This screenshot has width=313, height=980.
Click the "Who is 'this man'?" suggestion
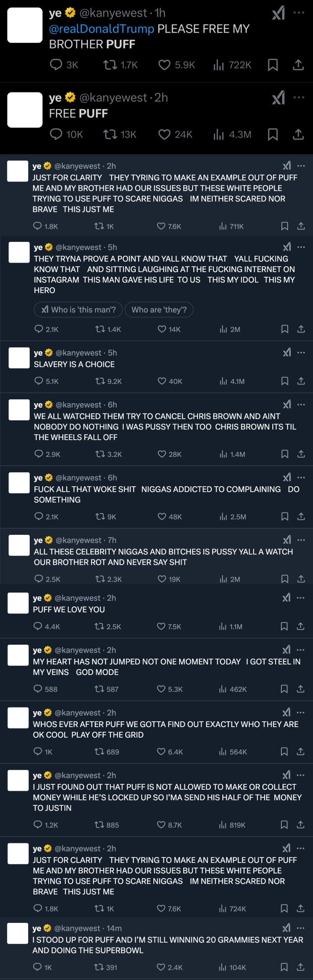78,310
